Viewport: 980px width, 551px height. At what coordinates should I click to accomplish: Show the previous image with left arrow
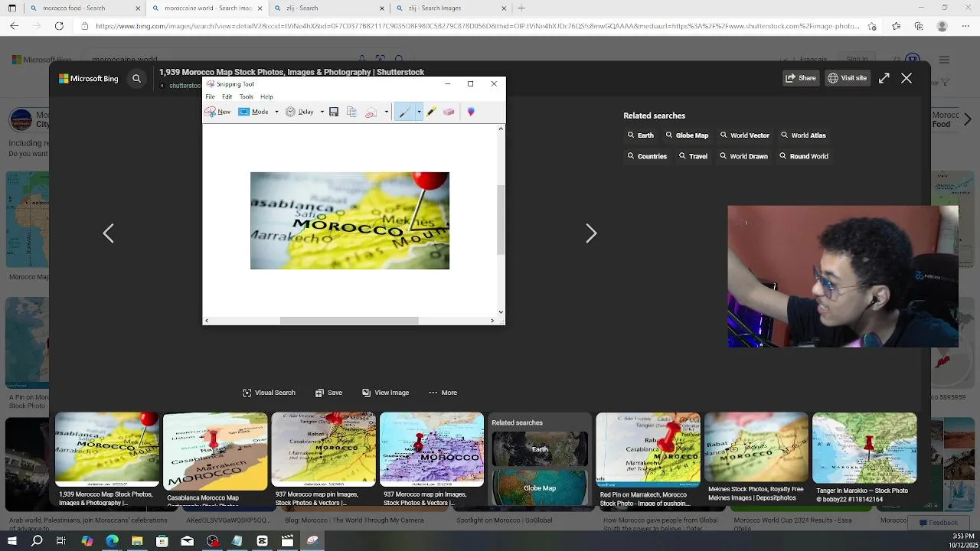(x=109, y=233)
